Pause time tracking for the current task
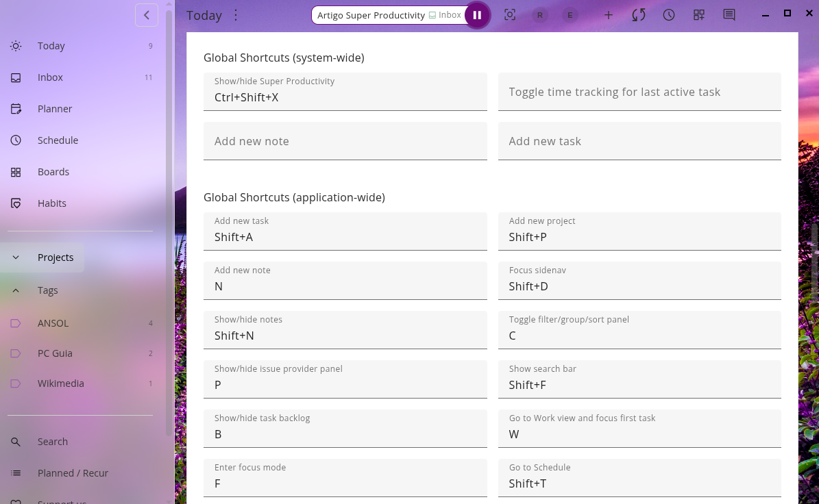 click(x=477, y=15)
